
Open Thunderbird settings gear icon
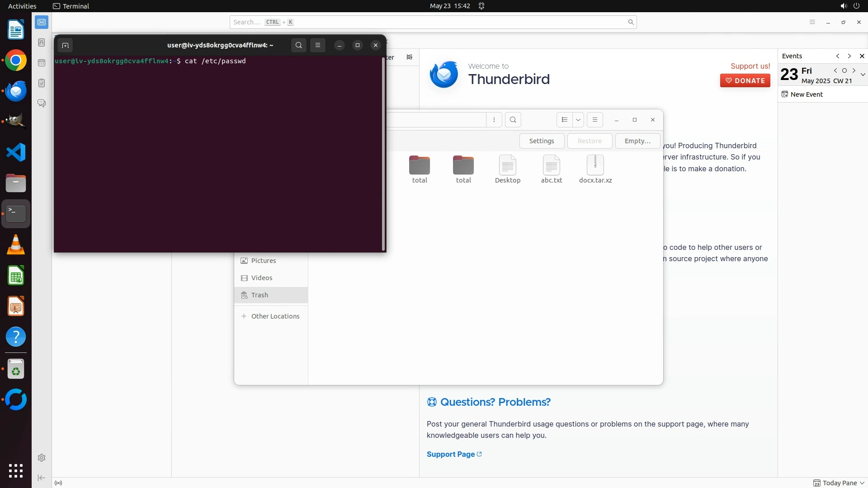(x=42, y=458)
